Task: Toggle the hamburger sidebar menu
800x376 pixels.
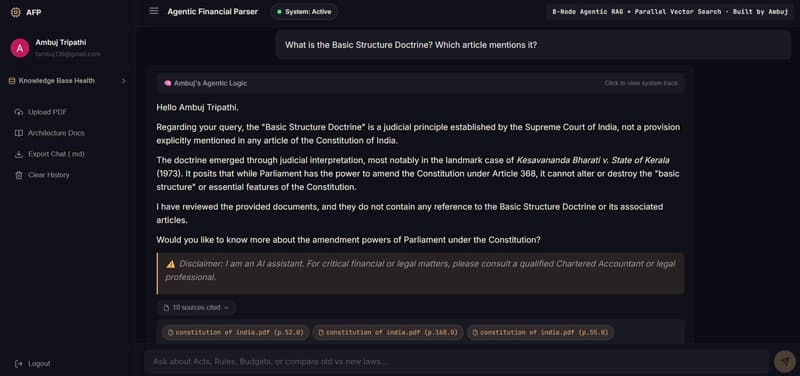Action: pos(154,11)
